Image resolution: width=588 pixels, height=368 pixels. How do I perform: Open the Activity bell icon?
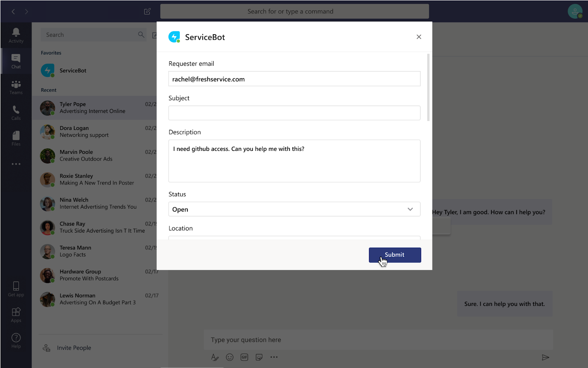coord(16,32)
